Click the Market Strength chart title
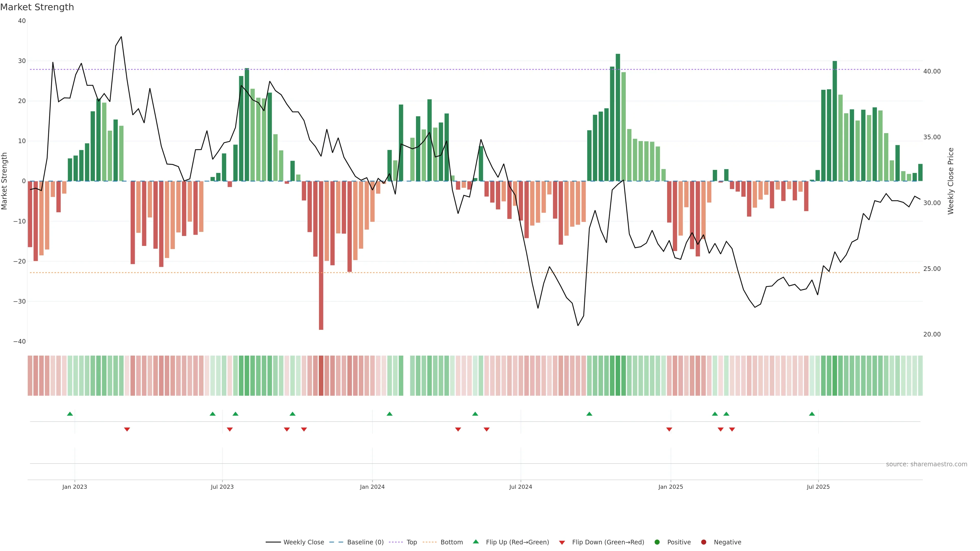 tap(37, 7)
